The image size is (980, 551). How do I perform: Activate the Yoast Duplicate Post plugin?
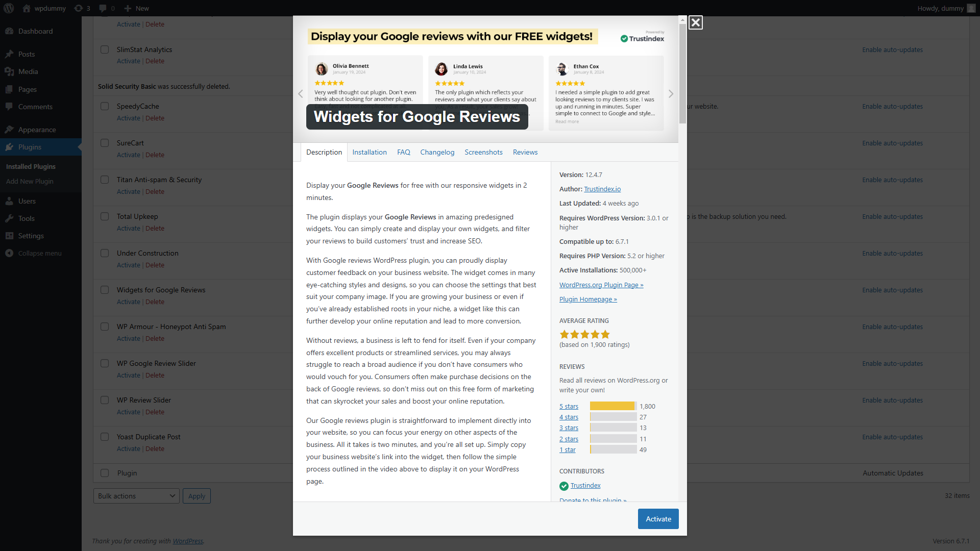128,448
